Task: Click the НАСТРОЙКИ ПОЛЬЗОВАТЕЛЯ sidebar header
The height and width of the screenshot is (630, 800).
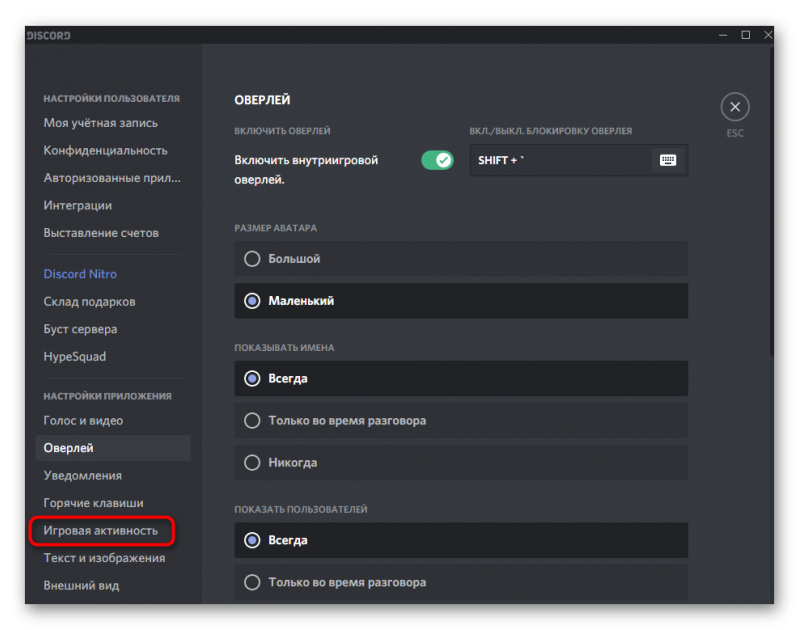Action: click(x=112, y=98)
